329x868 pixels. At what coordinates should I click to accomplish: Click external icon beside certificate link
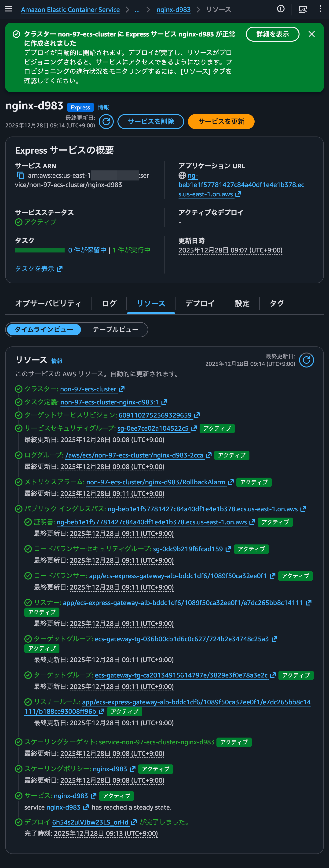click(252, 522)
